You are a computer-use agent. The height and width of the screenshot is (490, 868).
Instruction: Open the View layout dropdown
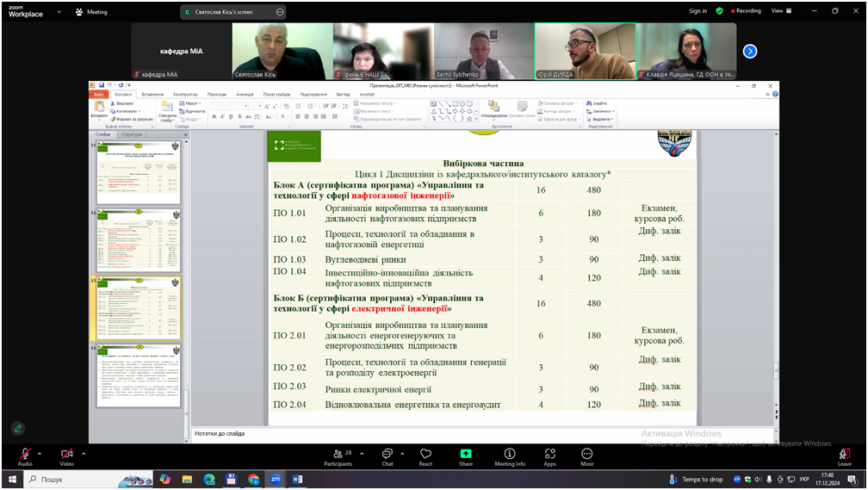tap(781, 11)
